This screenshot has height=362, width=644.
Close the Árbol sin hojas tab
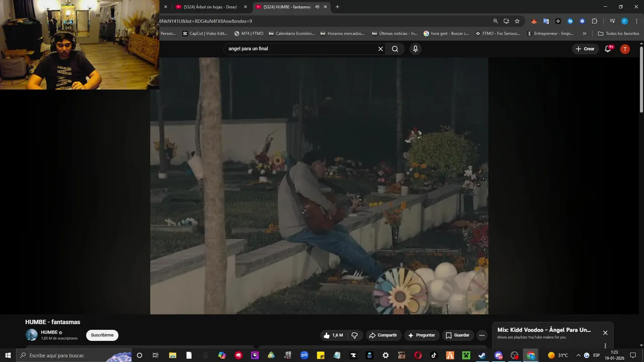pyautogui.click(x=246, y=7)
